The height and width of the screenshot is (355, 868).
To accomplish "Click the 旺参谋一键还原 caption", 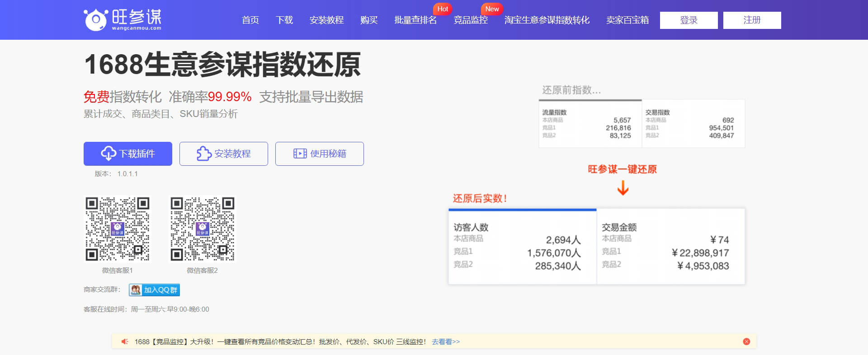I will click(x=623, y=169).
